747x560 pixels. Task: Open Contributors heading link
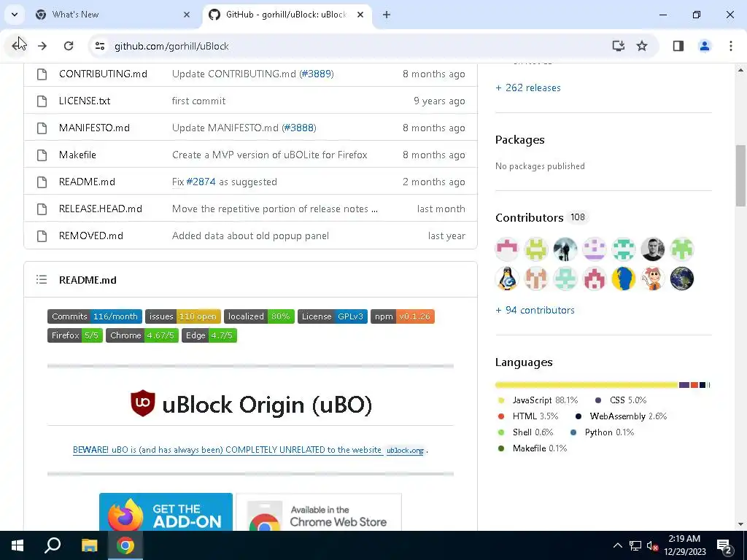click(530, 217)
